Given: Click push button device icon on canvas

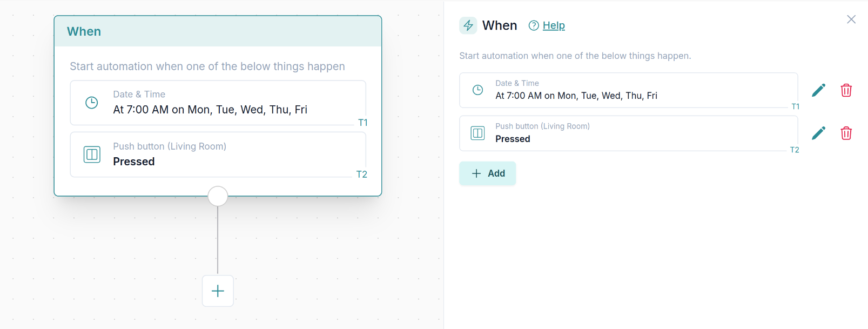Looking at the screenshot, I should [x=92, y=155].
